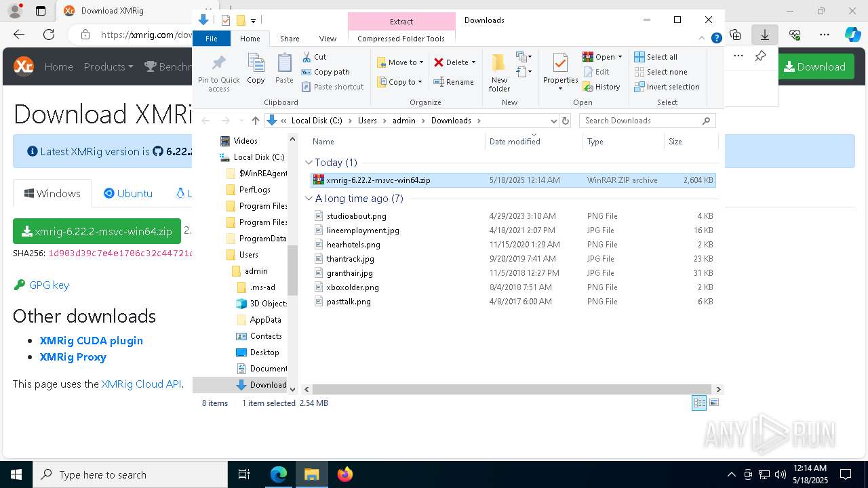Open the Copilot icon in Edge
Screen dimensions: 868x488
(852, 35)
